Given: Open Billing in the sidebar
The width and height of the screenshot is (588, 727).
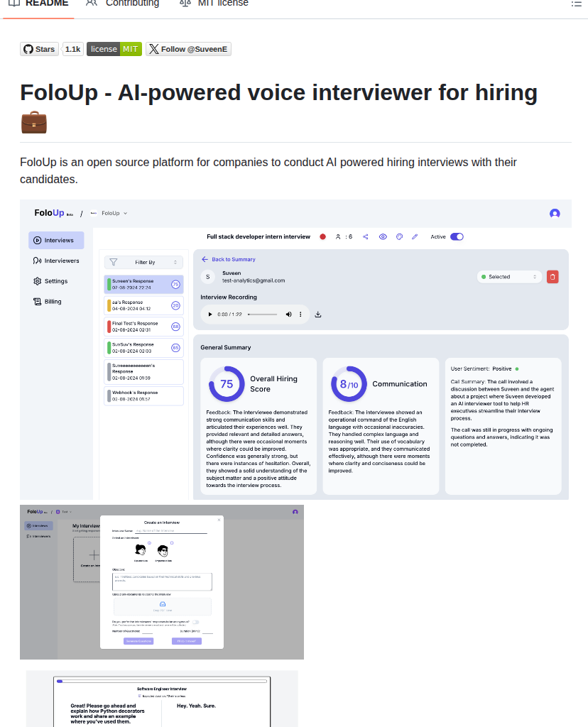Looking at the screenshot, I should 48,301.
